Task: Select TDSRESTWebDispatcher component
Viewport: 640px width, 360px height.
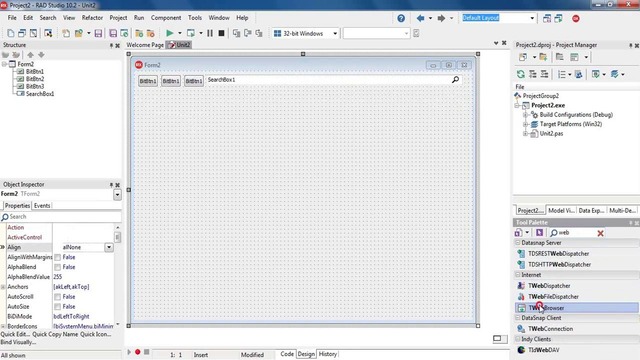Action: [558, 253]
